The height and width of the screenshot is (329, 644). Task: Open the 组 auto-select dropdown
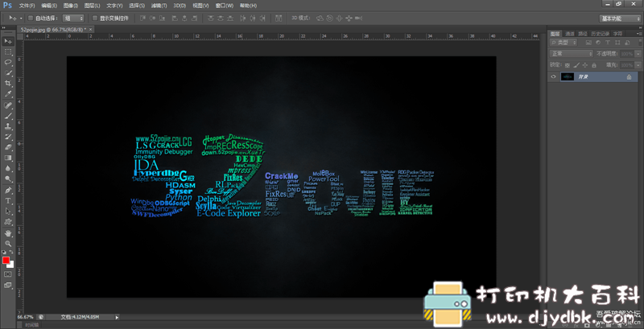(73, 18)
